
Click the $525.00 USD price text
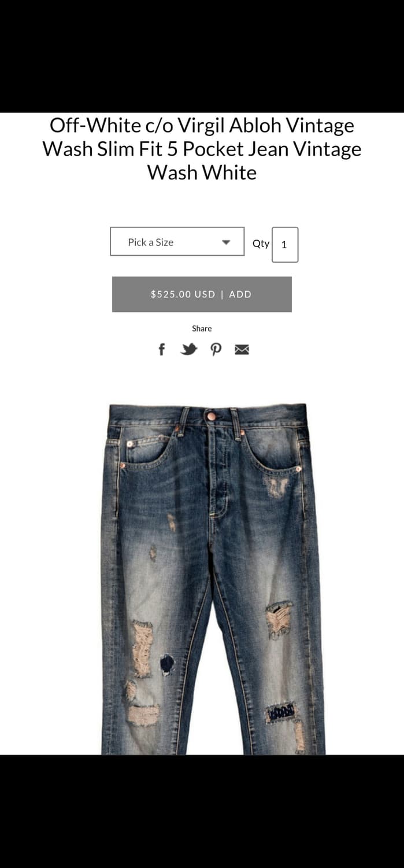pos(183,294)
